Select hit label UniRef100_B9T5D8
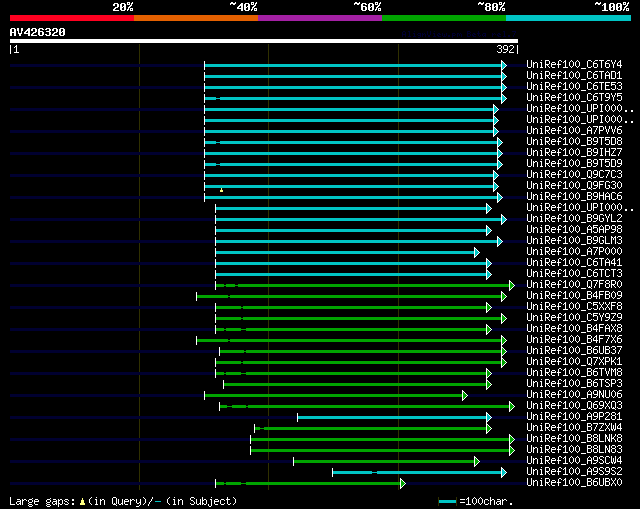 (574, 142)
